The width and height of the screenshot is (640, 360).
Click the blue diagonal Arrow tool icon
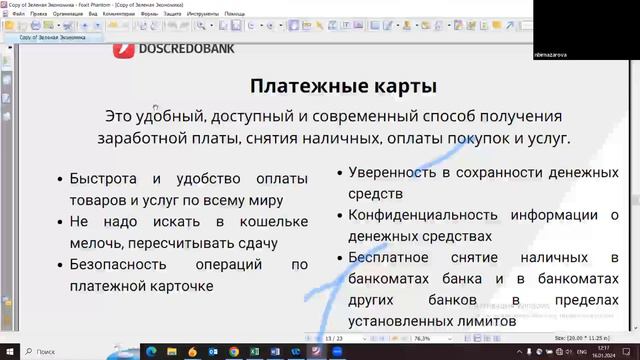click(x=510, y=25)
